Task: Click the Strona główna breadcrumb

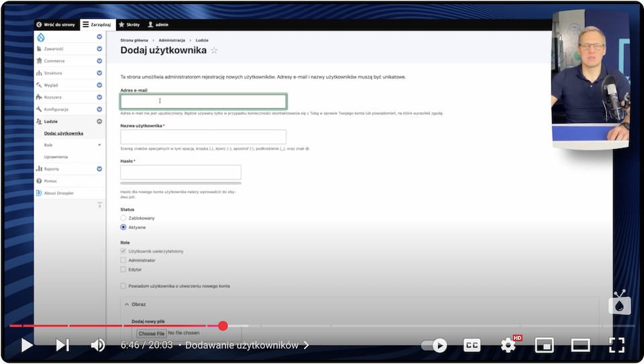Action: [x=134, y=40]
